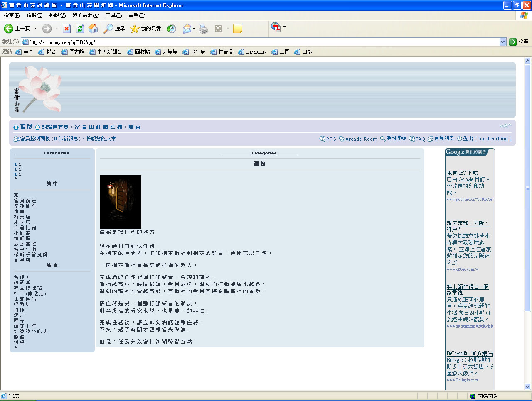Click the Arcade Room link
532x401 pixels.
point(361,139)
